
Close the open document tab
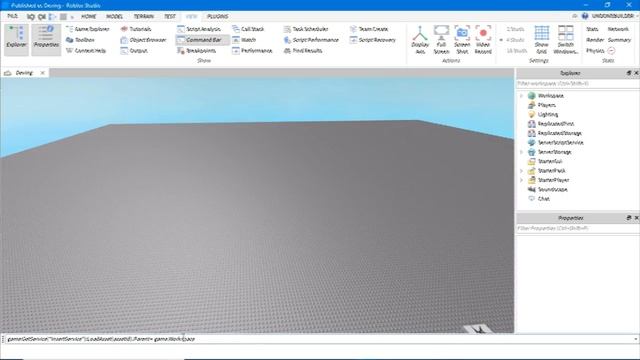(x=42, y=73)
